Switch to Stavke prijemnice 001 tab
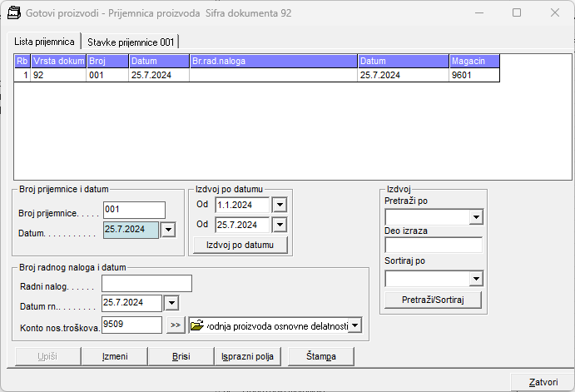The height and width of the screenshot is (392, 575). (x=129, y=42)
